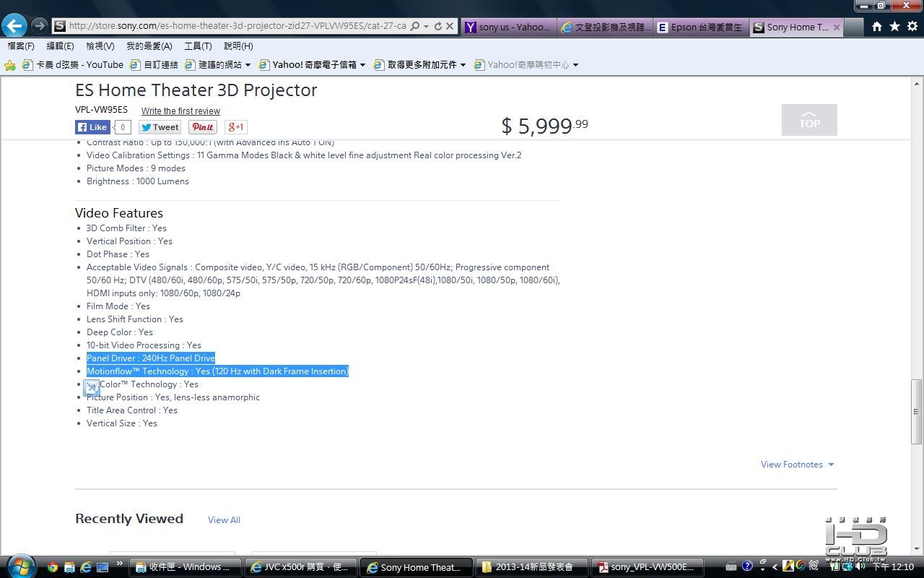The width and height of the screenshot is (924, 578).
Task: Click Write the first review link
Action: [180, 111]
